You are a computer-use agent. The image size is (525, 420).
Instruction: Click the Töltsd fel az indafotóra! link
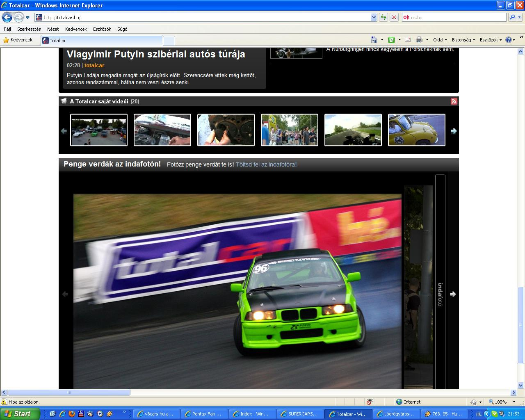pos(266,164)
